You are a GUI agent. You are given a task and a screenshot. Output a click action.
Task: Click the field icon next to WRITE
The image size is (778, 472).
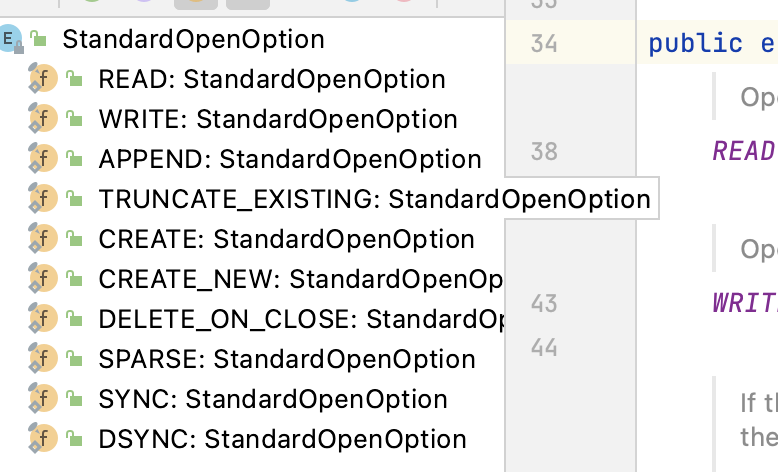click(x=43, y=119)
